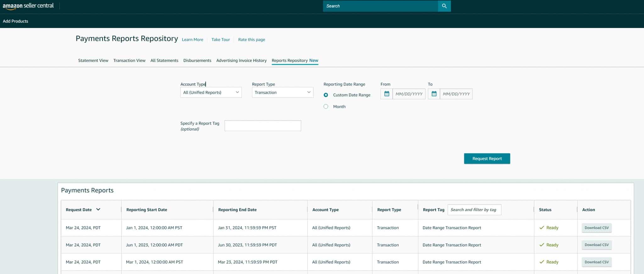Screen dimensions: 644x274
Task: Open the To date calendar icon
Action: point(434,94)
